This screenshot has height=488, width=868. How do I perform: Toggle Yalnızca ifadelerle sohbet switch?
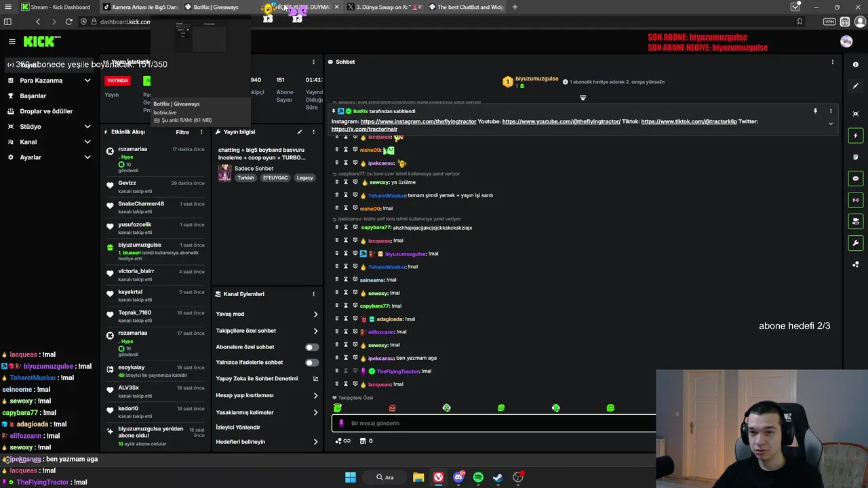click(312, 363)
